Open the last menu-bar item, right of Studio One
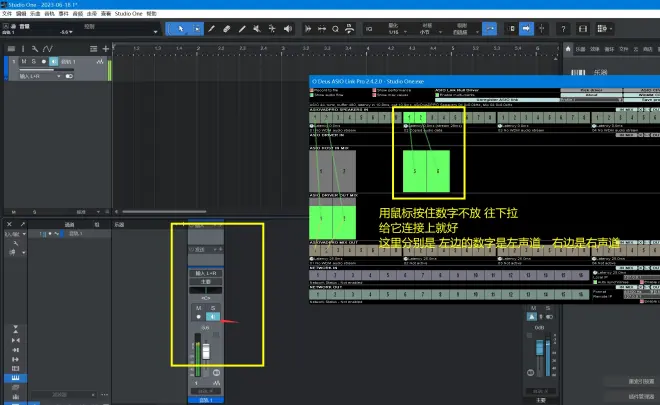 151,13
